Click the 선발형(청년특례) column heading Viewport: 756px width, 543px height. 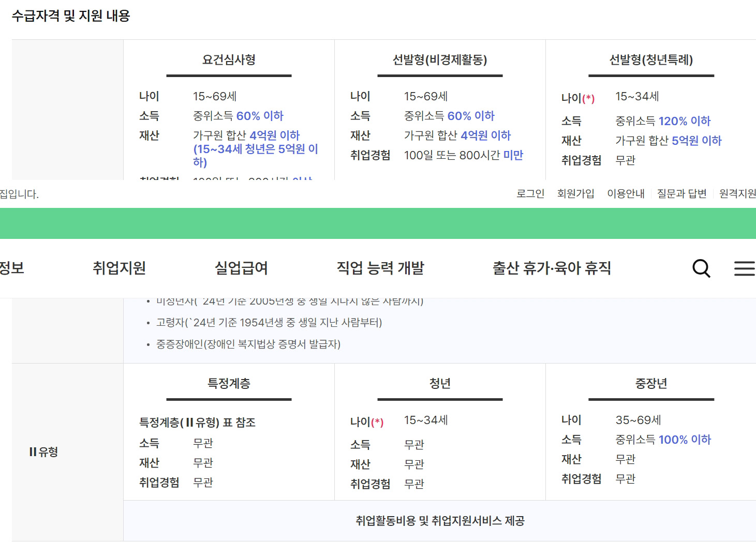tap(651, 60)
